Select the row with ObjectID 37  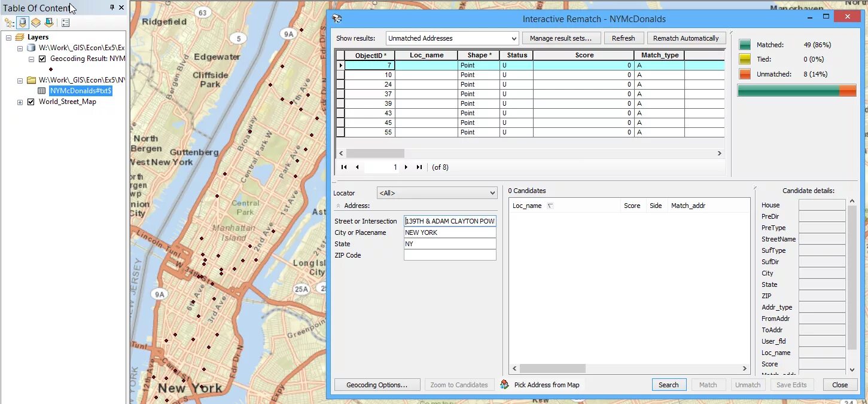(530, 94)
